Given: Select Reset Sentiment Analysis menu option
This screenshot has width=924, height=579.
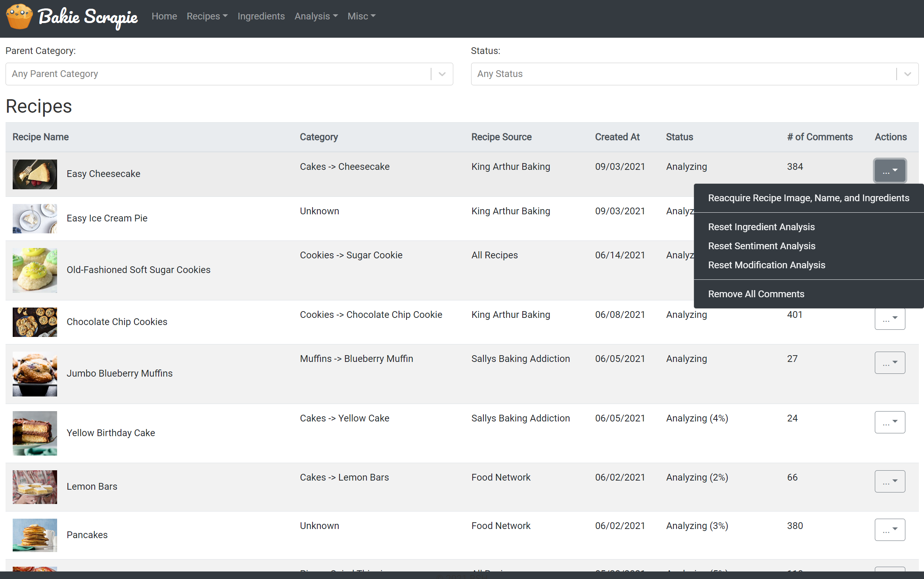Looking at the screenshot, I should point(761,246).
